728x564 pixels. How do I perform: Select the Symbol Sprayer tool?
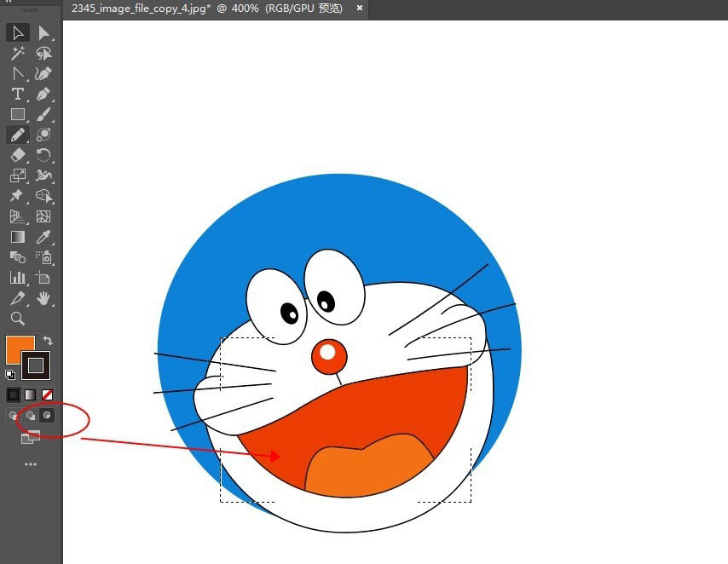pyautogui.click(x=43, y=257)
